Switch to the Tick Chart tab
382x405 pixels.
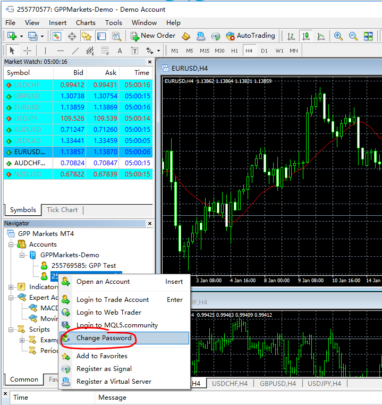click(x=62, y=210)
